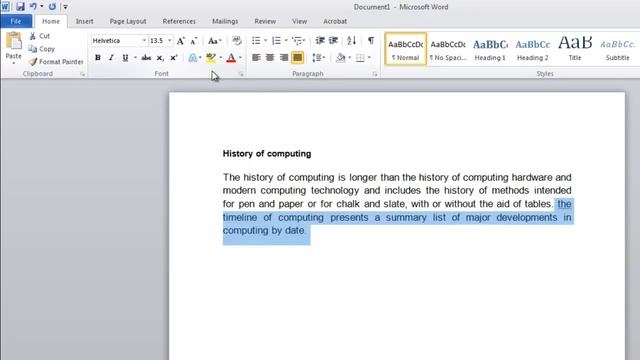640x360 pixels.
Task: Toggle Italic formatting
Action: [x=111, y=58]
